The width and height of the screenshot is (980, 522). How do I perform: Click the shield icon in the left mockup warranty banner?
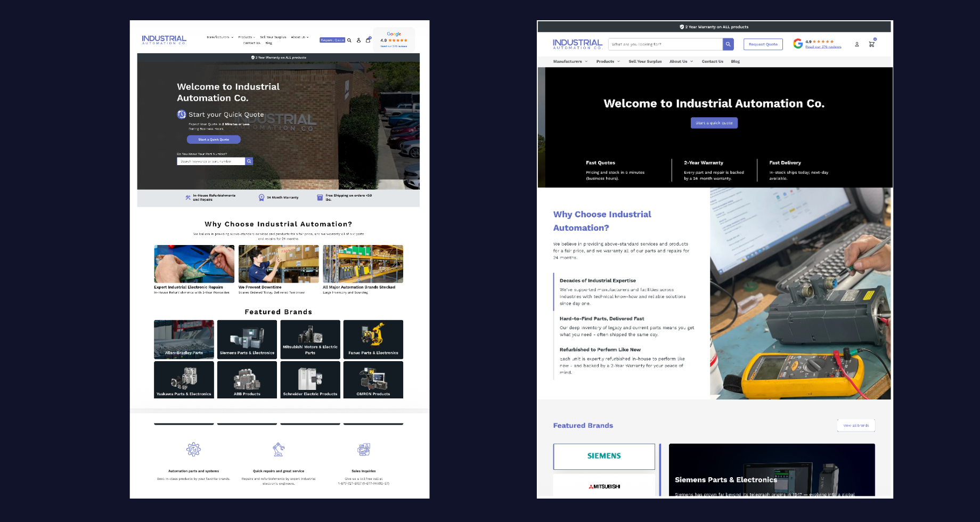253,58
